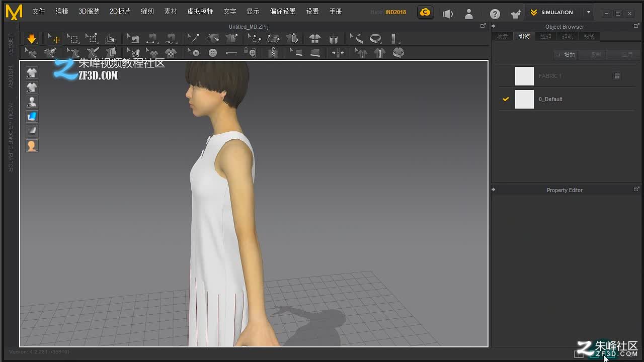Expand the HISTORY side panel
644x362 pixels.
[x=10, y=77]
